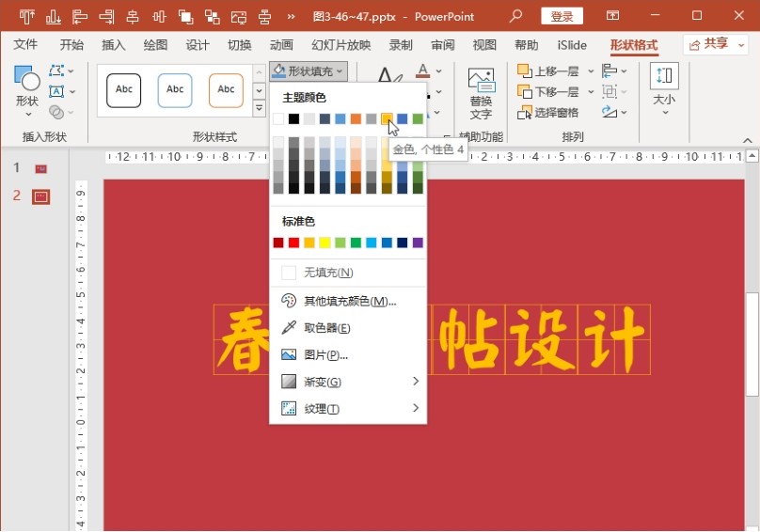760x532 pixels.
Task: Pick the red standard color swatch
Action: pos(293,243)
